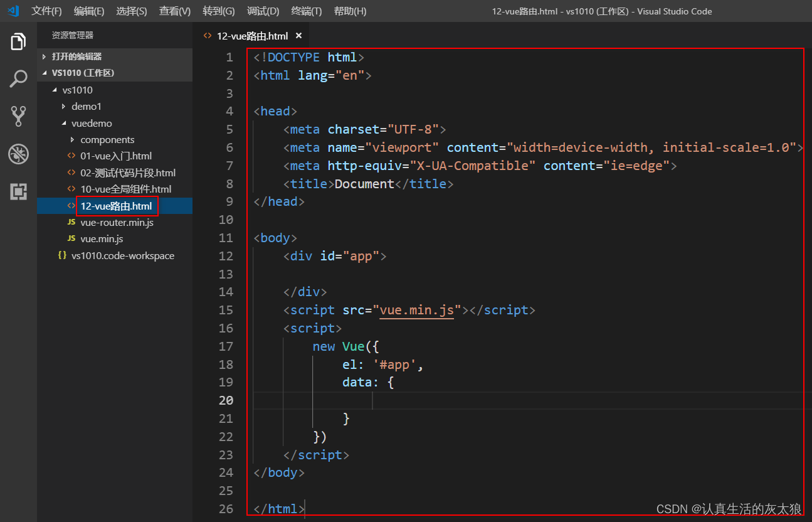The height and width of the screenshot is (522, 812).
Task: Click line number 26 in the gutter
Action: 226,509
